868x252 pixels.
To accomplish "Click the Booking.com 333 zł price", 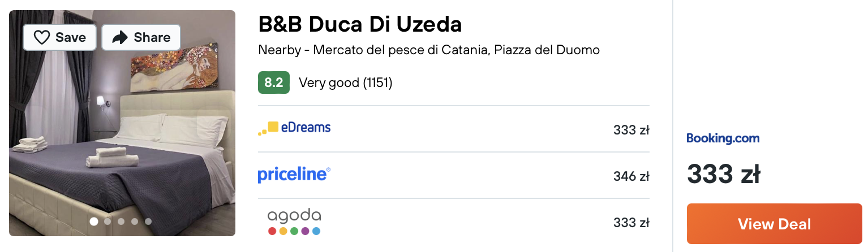I will click(723, 173).
